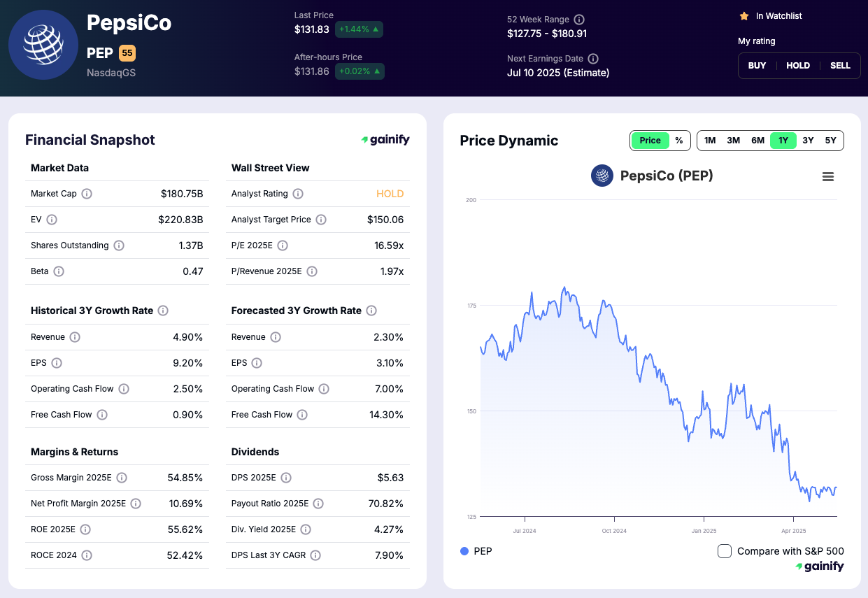Click info icon for Historical 3Y Growth Rate

pos(163,311)
